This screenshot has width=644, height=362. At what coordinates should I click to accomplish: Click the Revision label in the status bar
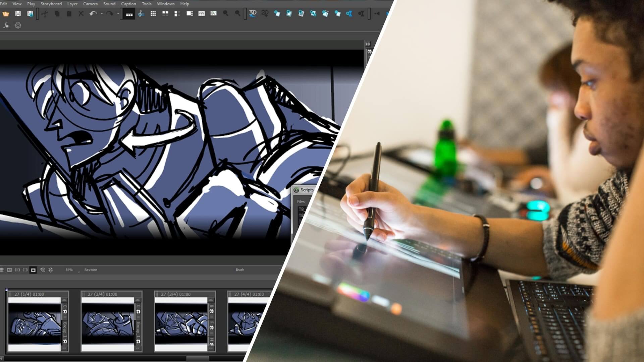[x=90, y=269]
